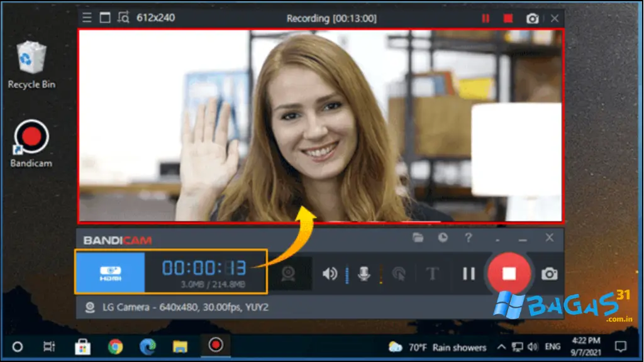Click the webcam overlay icon
This screenshot has width=644, height=362.
tap(289, 272)
